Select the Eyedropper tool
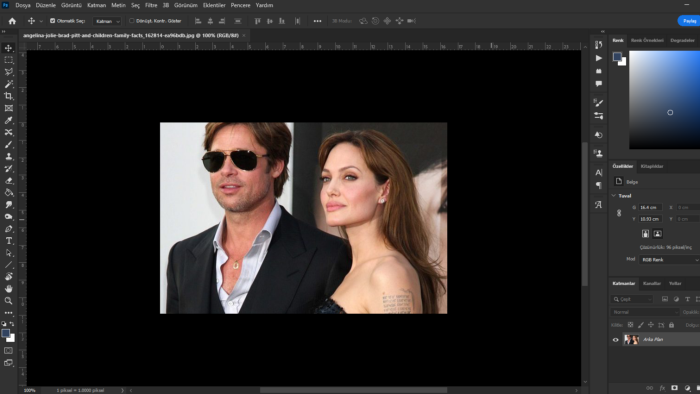700x394 pixels. coord(8,120)
